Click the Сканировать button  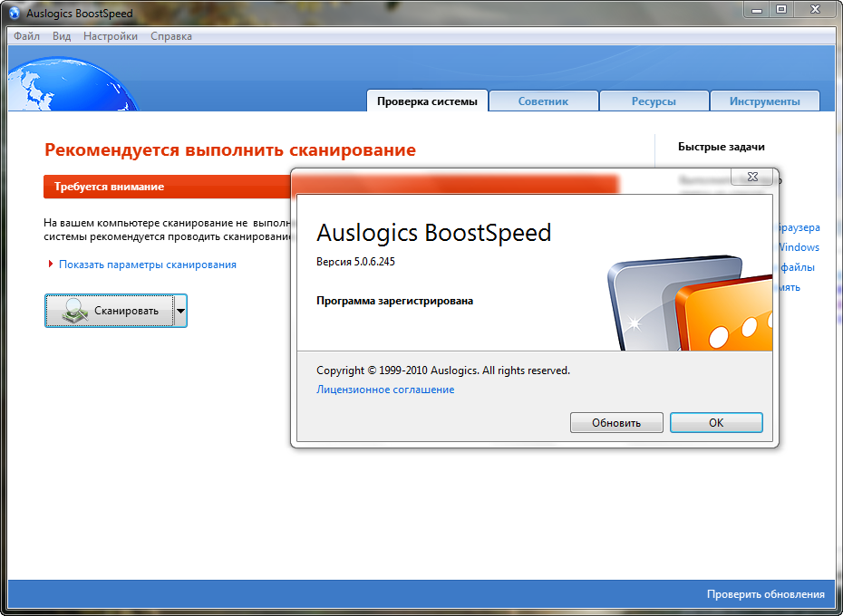tap(110, 311)
